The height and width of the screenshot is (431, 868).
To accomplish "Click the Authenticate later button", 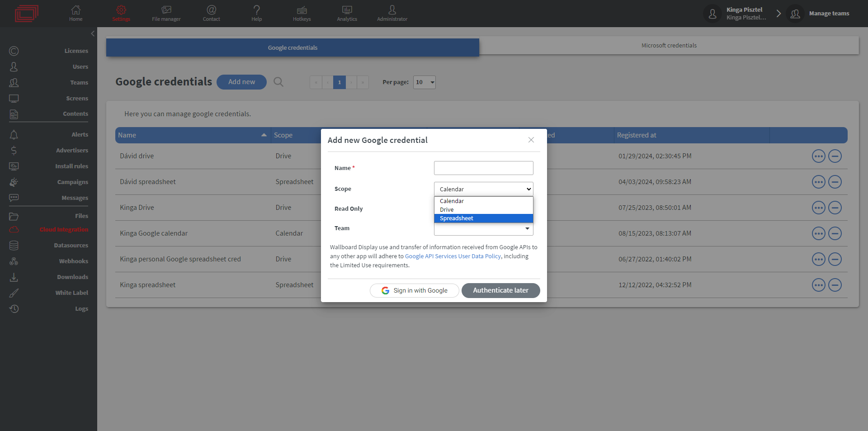I will [x=500, y=290].
